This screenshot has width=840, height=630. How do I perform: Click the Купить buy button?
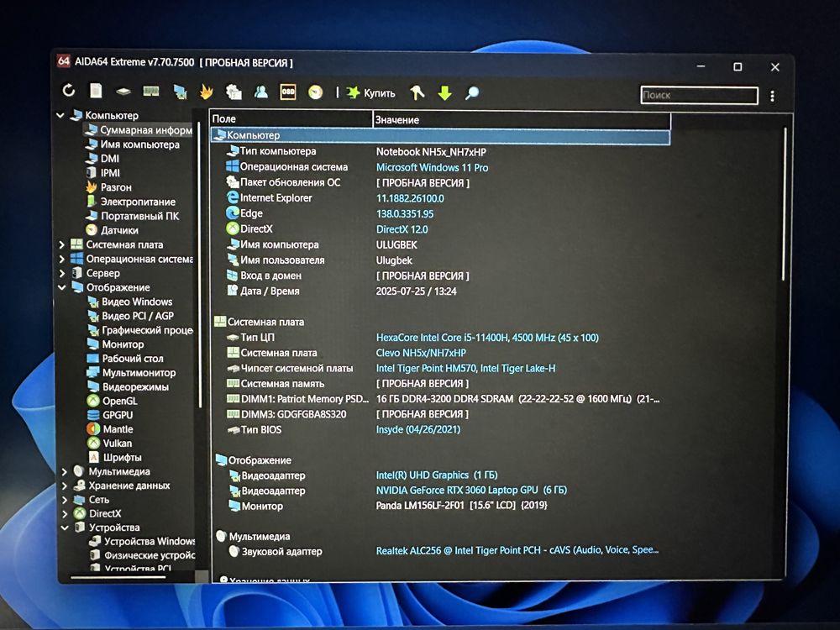(370, 93)
